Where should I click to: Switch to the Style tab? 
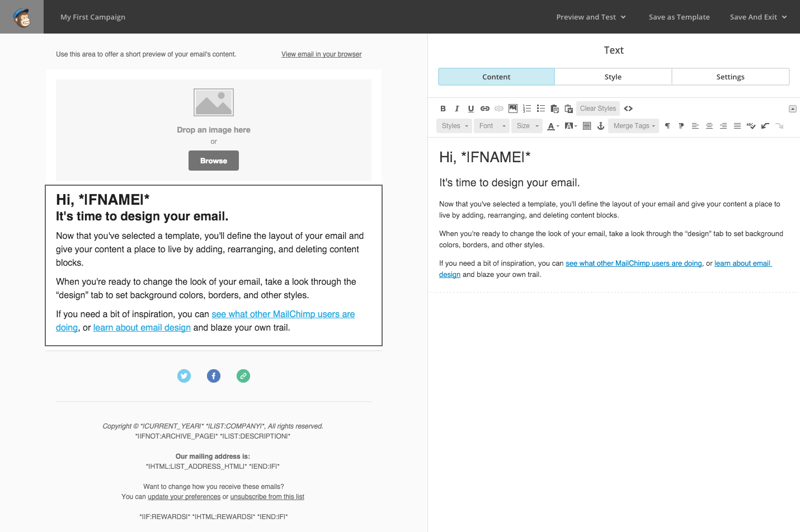[x=613, y=77]
